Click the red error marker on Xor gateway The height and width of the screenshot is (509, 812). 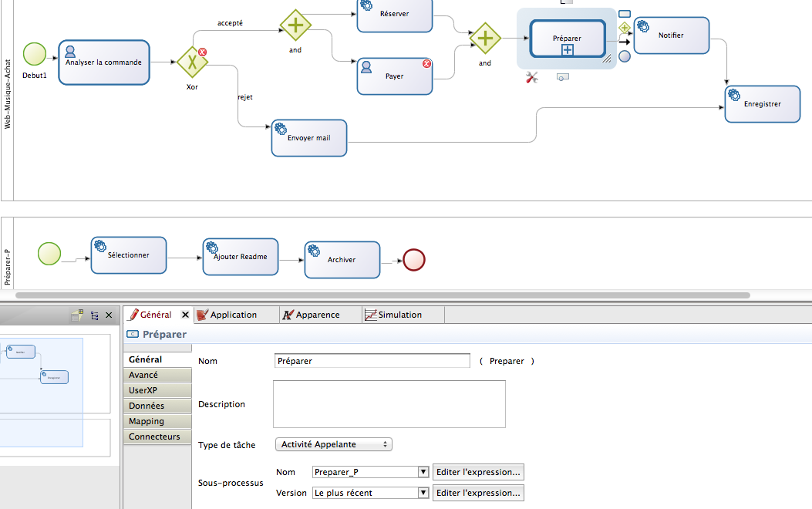[202, 52]
